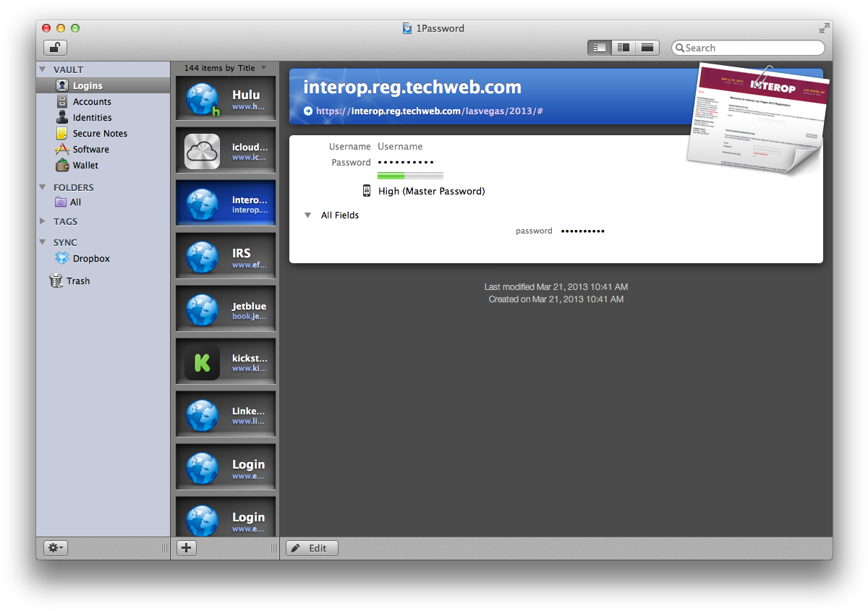This screenshot has width=868, height=611.
Task: Switch to the middle layout view button
Action: click(x=623, y=48)
